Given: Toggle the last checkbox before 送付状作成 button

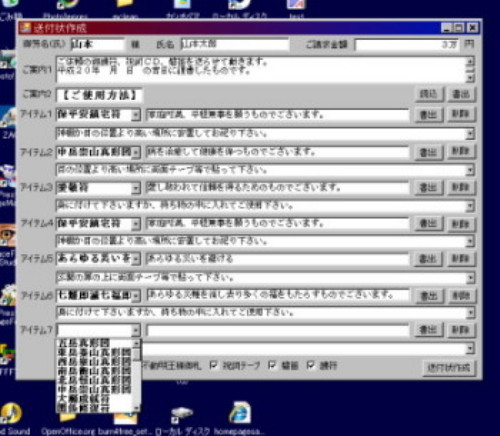Looking at the screenshot, I should tap(311, 365).
